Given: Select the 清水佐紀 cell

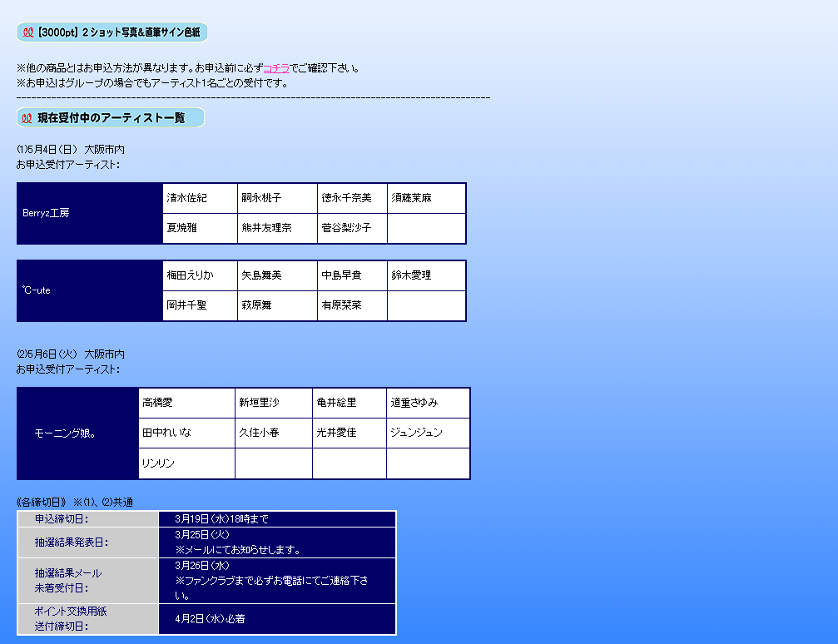Looking at the screenshot, I should tap(200, 198).
